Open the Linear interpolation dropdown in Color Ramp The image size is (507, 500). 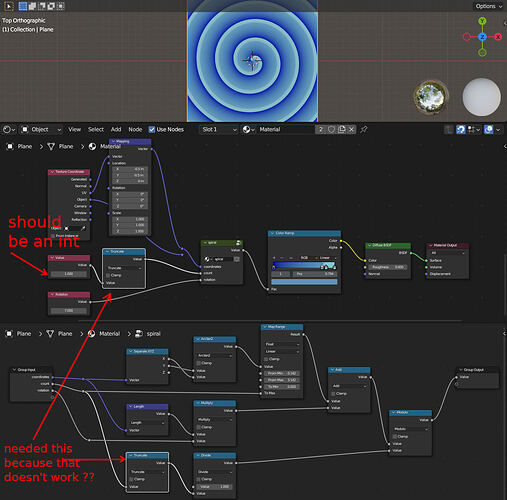(327, 258)
